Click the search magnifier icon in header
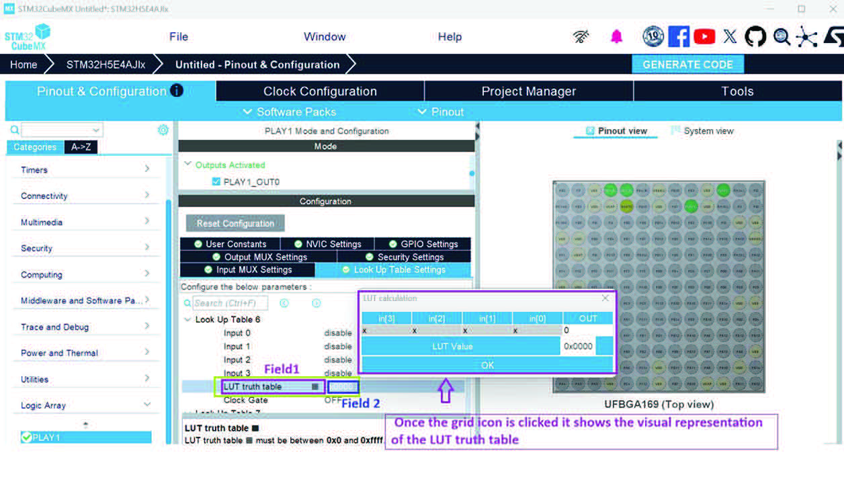 (782, 37)
